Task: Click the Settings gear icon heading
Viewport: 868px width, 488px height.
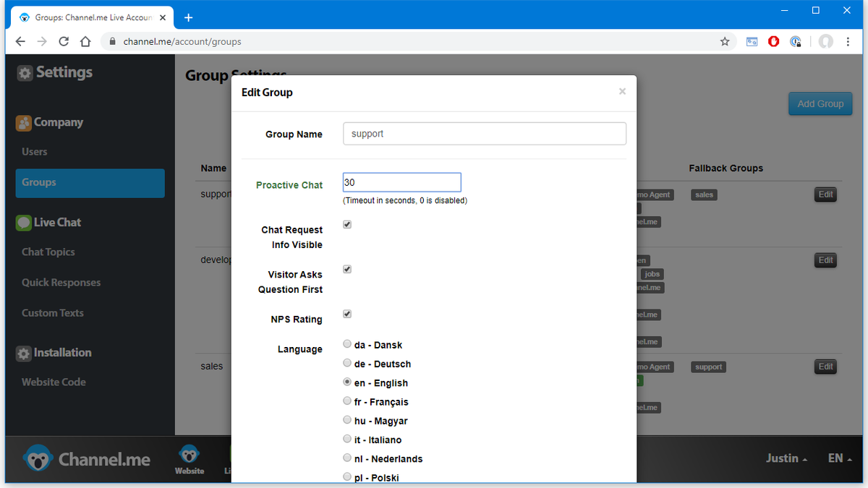Action: coord(25,73)
